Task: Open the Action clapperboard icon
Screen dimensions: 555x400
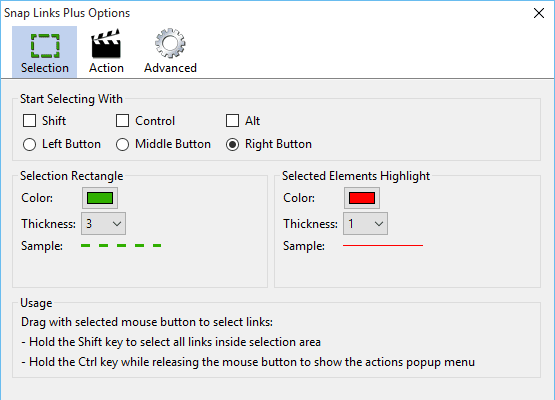Action: [106, 44]
